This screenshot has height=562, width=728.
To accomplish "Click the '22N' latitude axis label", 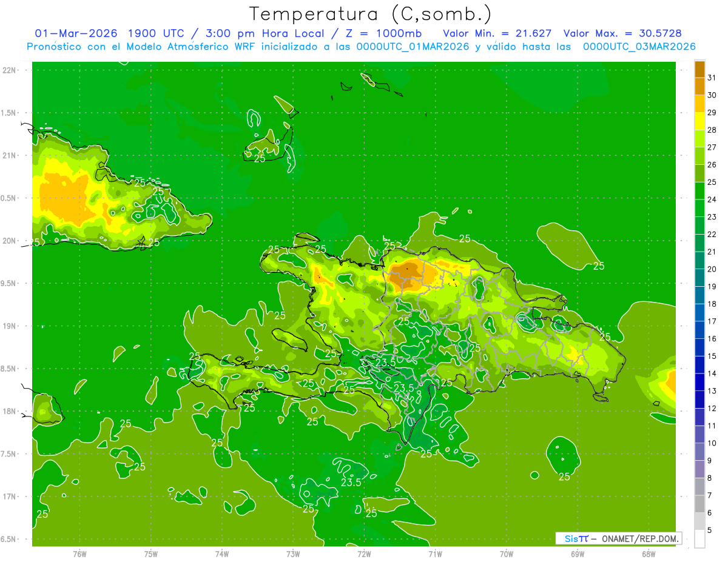I will 10,70.
